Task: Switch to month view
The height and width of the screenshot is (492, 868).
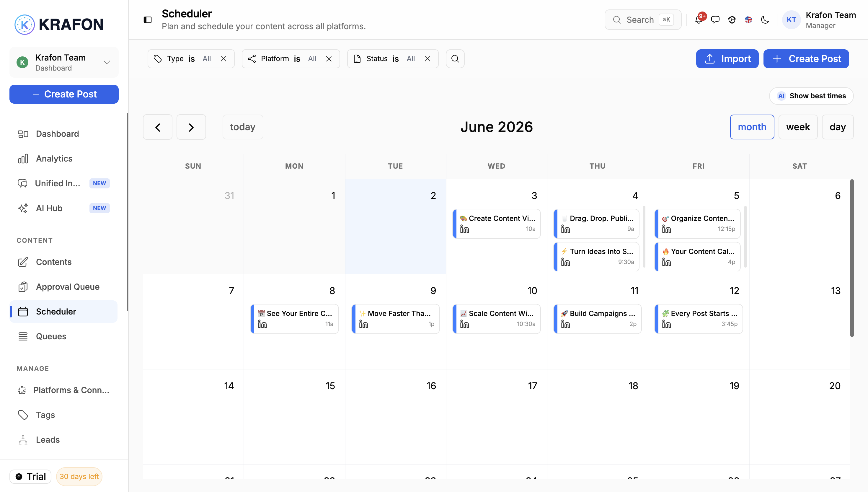Action: 752,127
